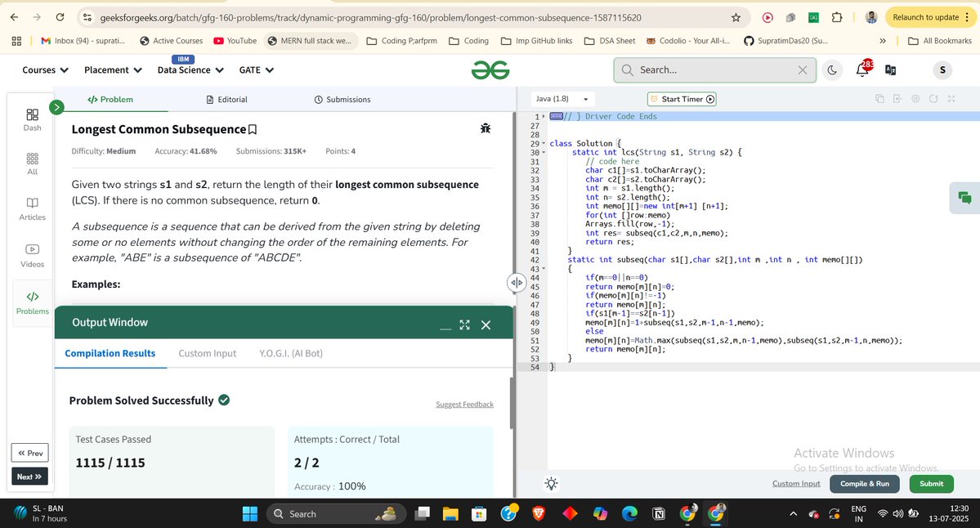Open the Articles sidebar item
Screen dimensions: 980x528
tap(33, 209)
